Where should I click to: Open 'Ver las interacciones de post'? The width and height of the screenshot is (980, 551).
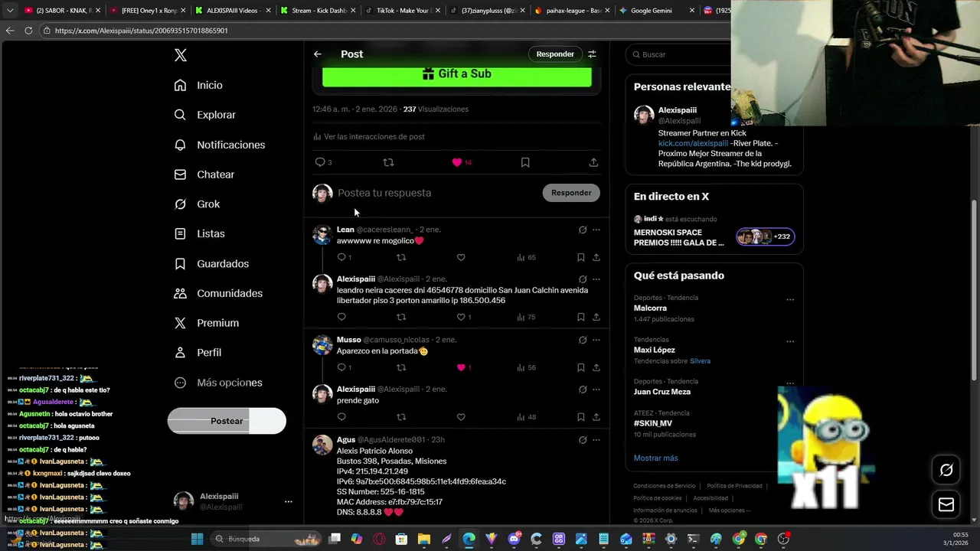pyautogui.click(x=368, y=137)
